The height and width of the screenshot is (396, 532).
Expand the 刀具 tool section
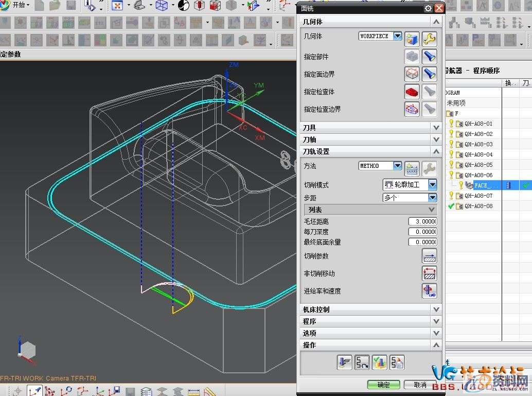tap(436, 127)
